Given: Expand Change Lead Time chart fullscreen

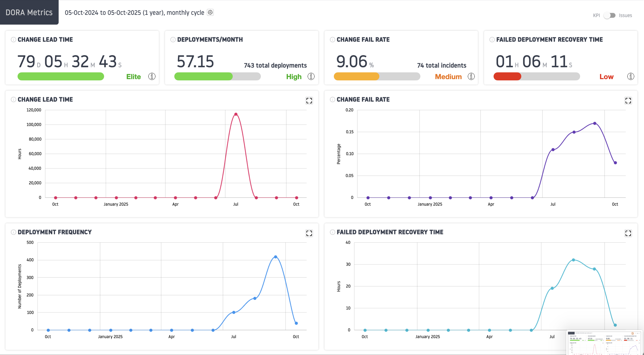Looking at the screenshot, I should coord(309,100).
